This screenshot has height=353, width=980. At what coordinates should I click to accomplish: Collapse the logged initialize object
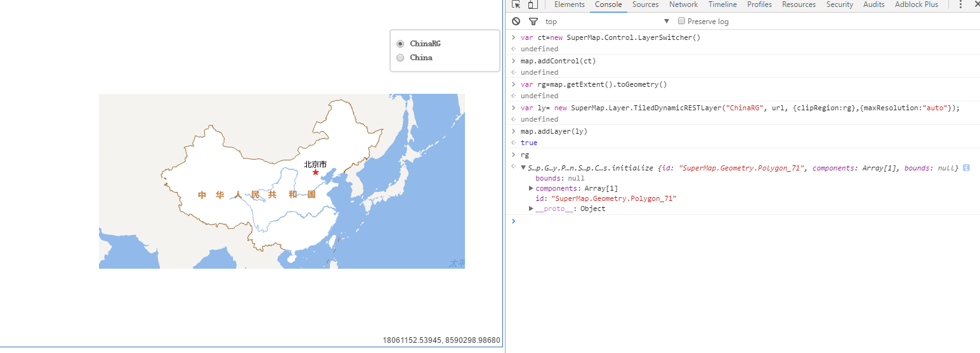[x=523, y=168]
